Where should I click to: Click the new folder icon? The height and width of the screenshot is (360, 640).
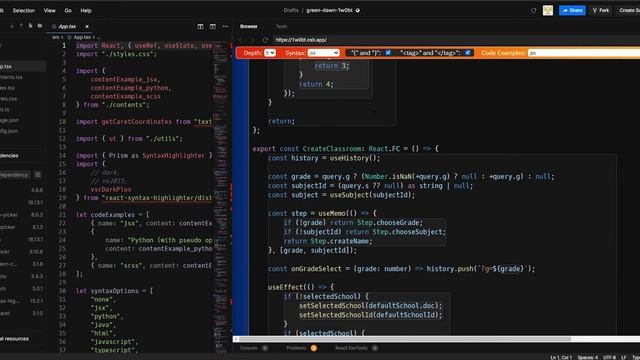click(40, 26)
